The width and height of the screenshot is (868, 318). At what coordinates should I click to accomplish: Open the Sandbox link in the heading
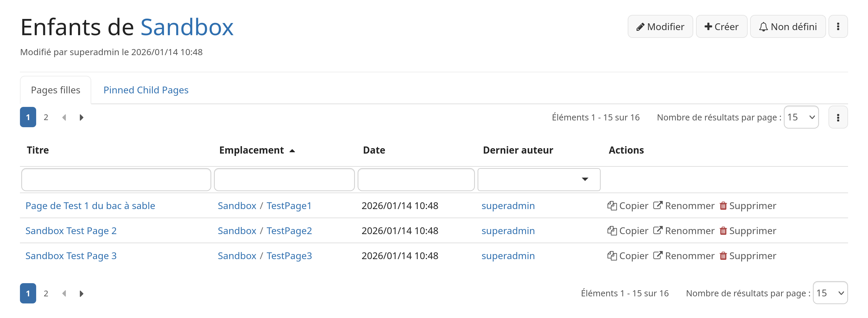[187, 27]
